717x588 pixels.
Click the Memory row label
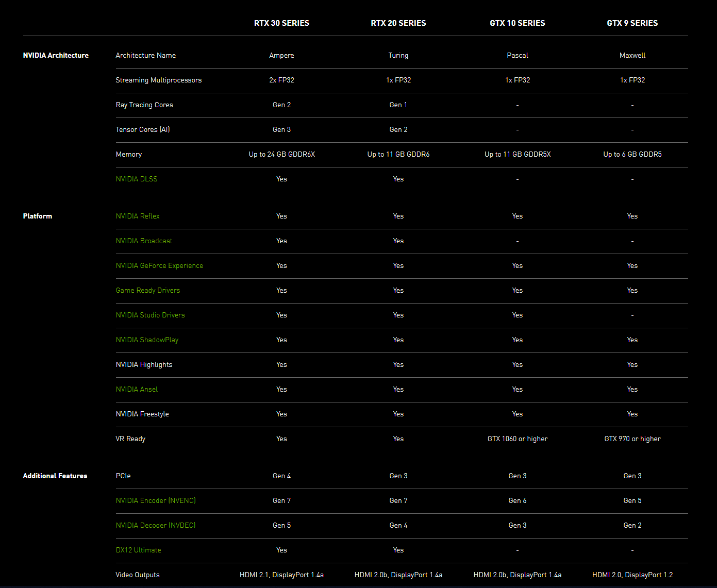pyautogui.click(x=129, y=154)
